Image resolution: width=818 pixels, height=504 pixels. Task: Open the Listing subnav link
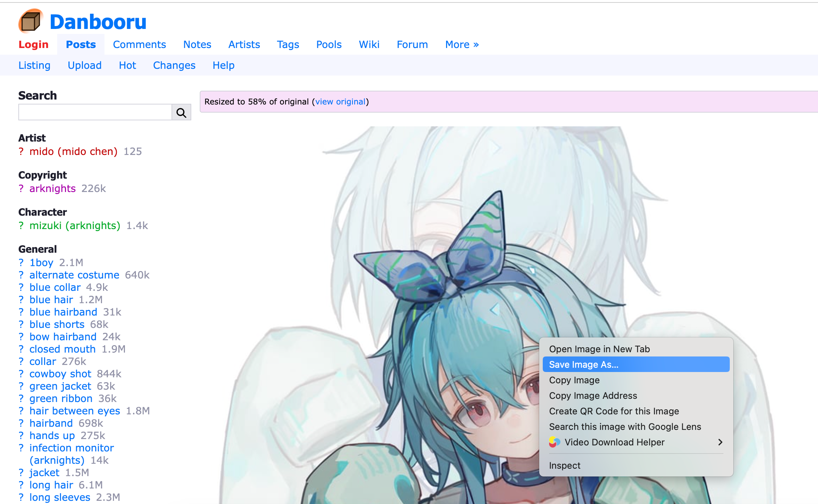(x=35, y=65)
